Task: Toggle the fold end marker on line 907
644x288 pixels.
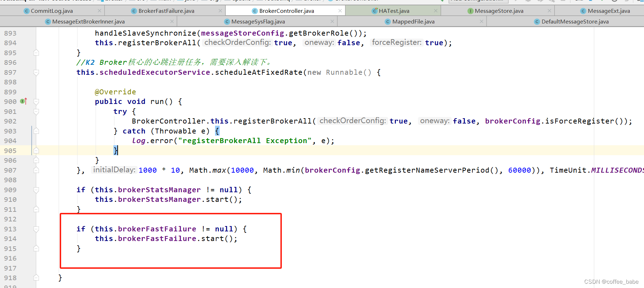Action: [x=36, y=170]
